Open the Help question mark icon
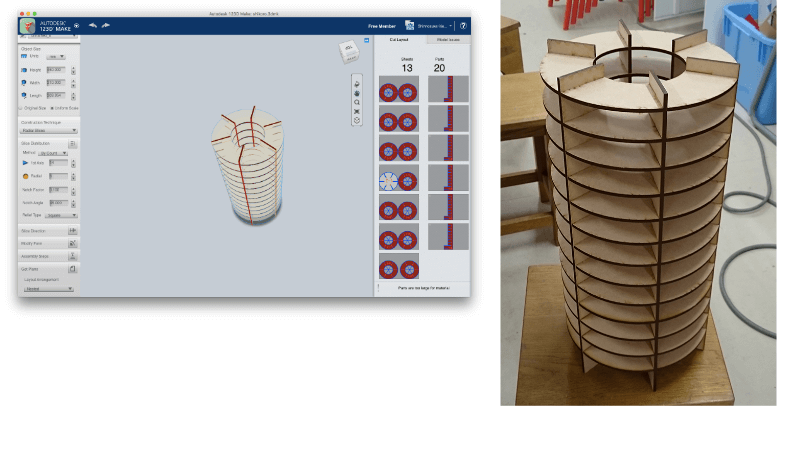The width and height of the screenshot is (800, 457). pos(463,26)
